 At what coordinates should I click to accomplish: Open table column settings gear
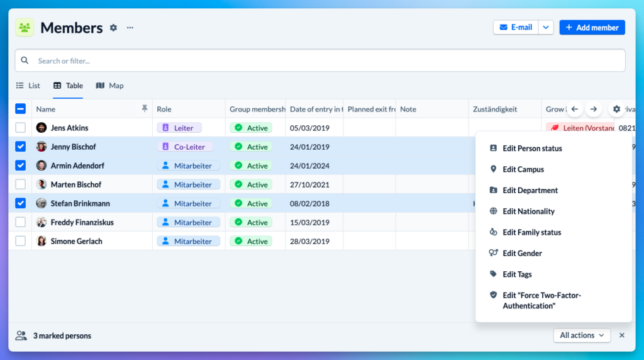(616, 109)
